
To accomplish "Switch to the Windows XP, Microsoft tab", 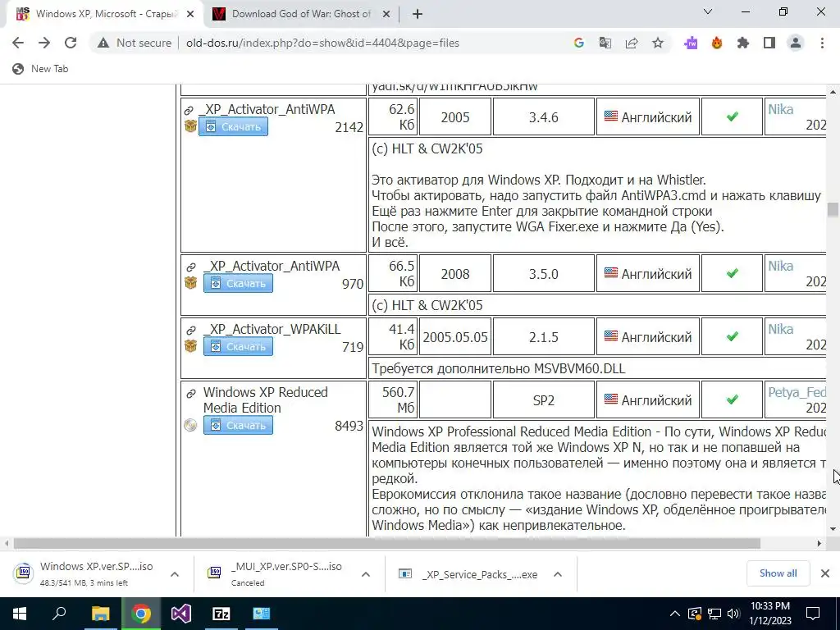I will point(104,14).
